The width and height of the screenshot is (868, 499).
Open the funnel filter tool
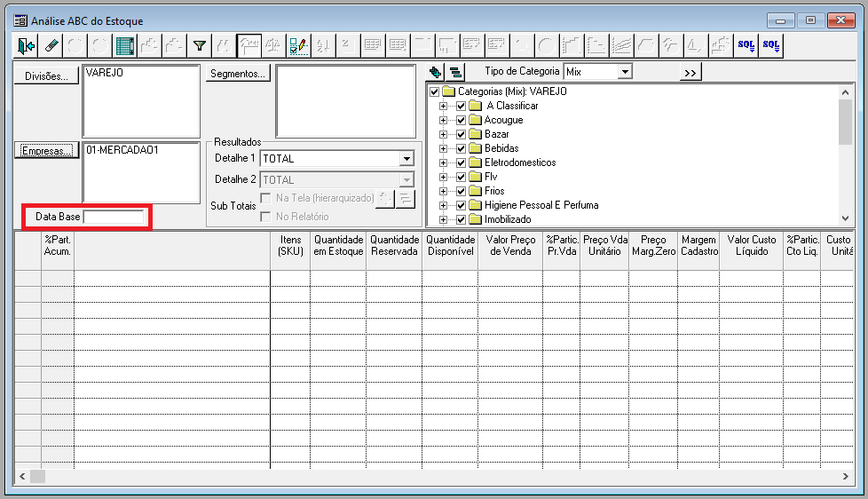click(x=200, y=45)
